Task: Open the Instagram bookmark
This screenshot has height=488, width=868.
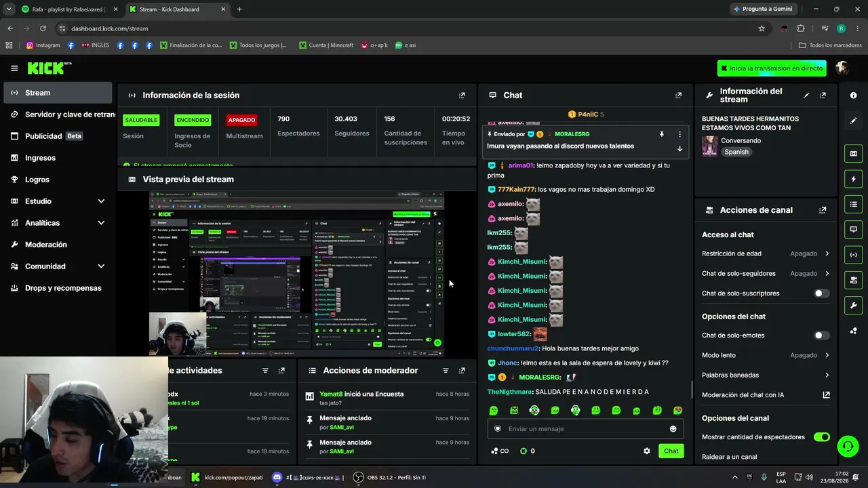Action: click(x=43, y=45)
